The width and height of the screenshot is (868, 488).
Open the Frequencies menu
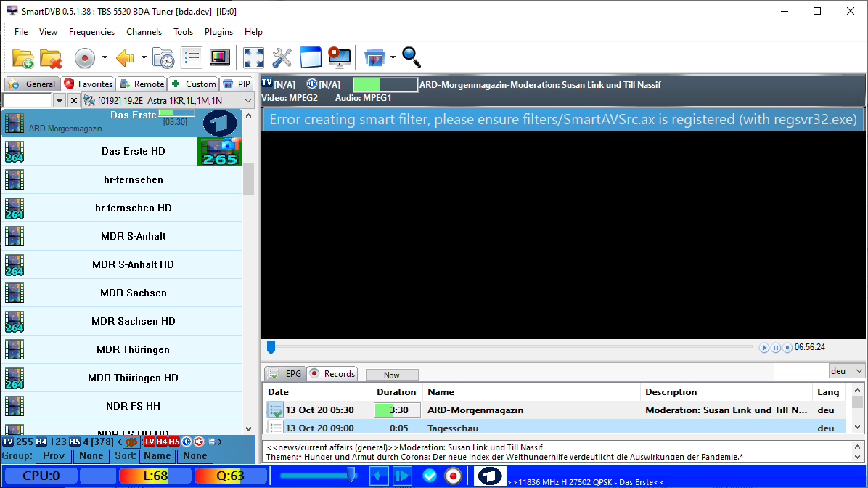[91, 32]
